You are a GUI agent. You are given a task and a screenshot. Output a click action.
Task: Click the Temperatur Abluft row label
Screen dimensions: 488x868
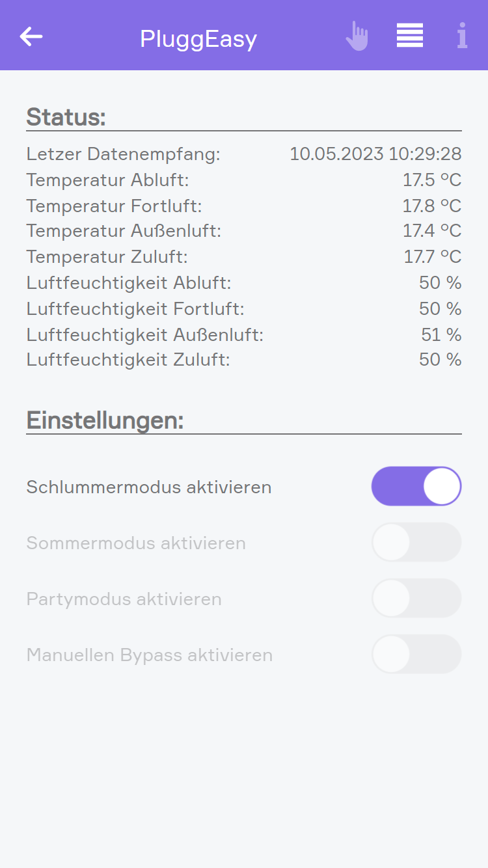click(x=107, y=180)
